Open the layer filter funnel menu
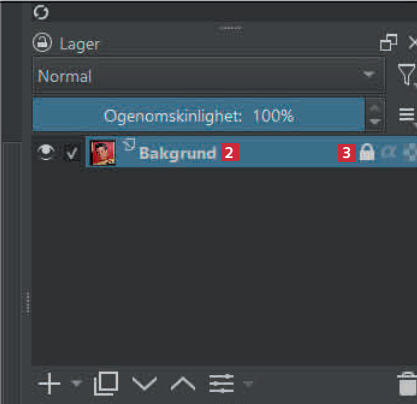Screen dimensions: 417x404 407,75
